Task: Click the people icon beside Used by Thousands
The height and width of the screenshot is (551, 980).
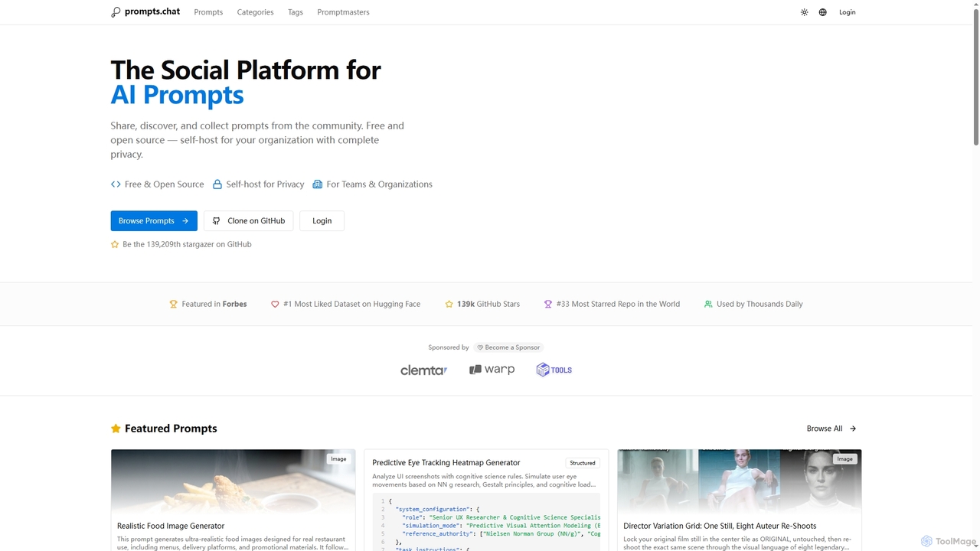Action: pos(708,304)
